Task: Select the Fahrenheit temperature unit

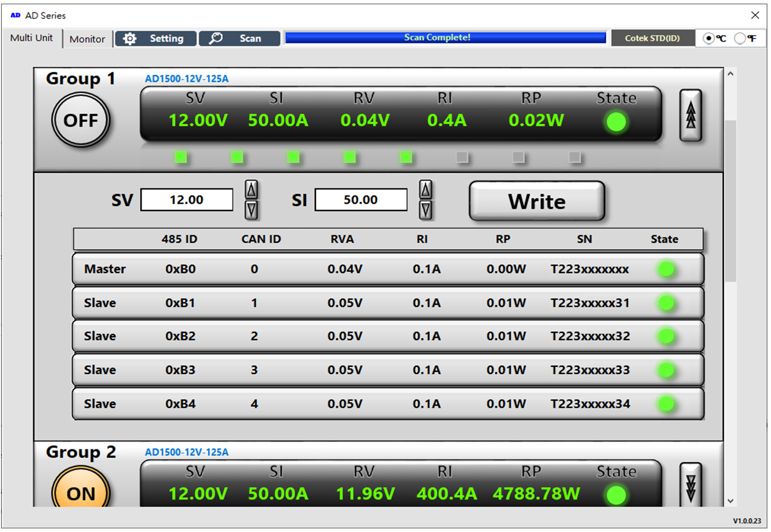Action: (740, 39)
